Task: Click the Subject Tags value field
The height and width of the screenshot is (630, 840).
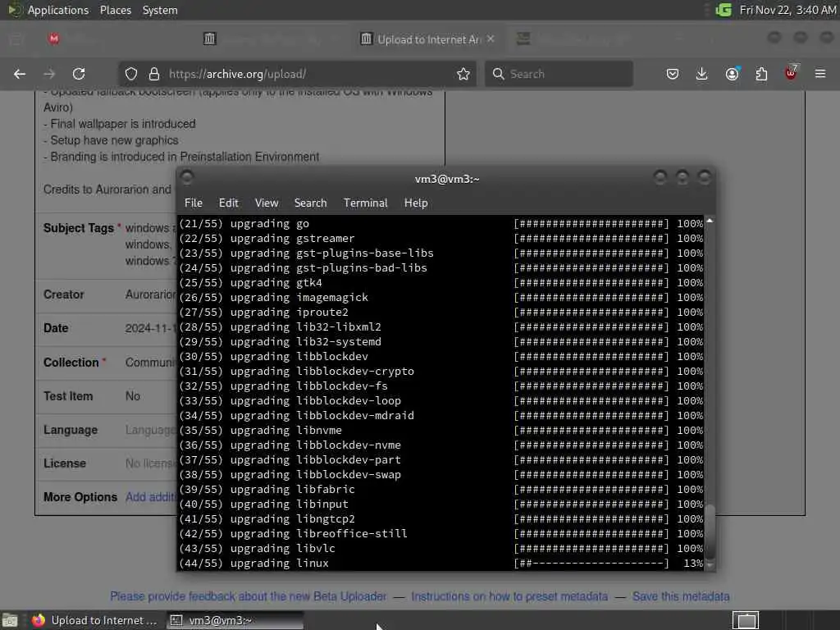Action: (x=150, y=244)
